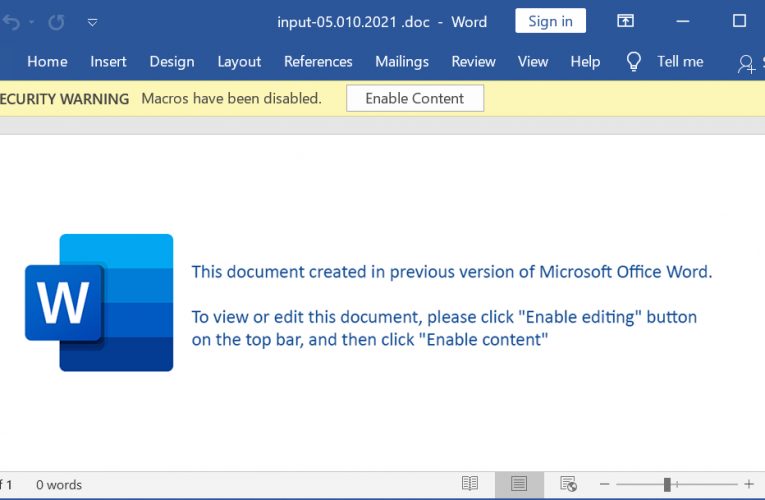Click the Sign in button

[550, 21]
